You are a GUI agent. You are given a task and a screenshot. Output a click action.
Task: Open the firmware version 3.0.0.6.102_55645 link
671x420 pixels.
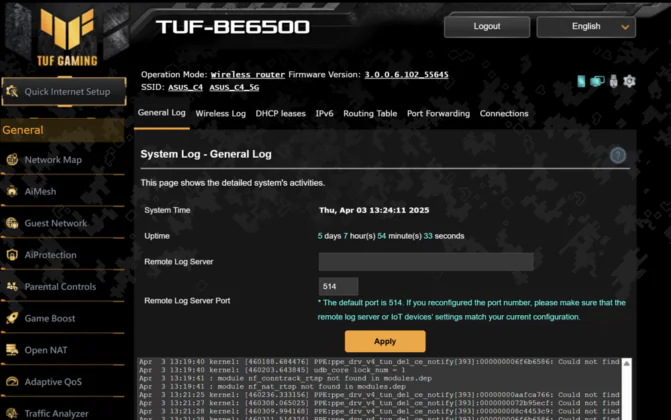pos(407,74)
